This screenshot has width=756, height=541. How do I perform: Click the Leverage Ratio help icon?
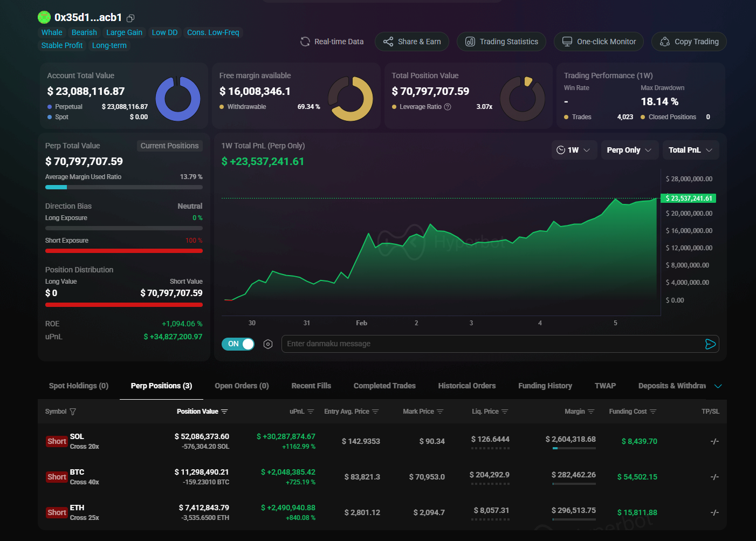pyautogui.click(x=448, y=107)
